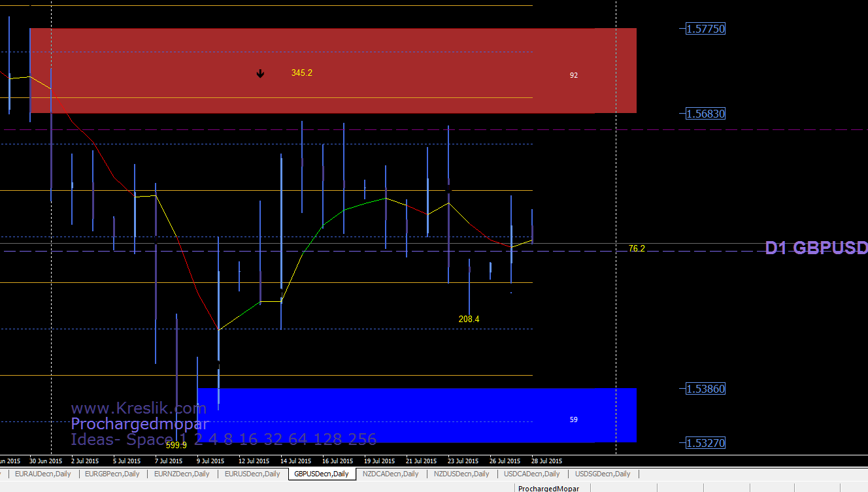Click the 26 Jul 2015 date label
Viewport: 868px width, 492px height.
505,461
